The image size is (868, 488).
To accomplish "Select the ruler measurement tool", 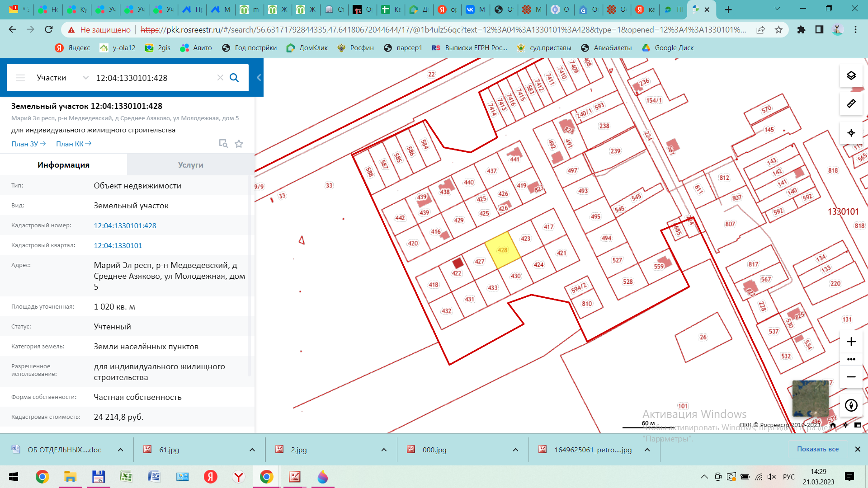I will [851, 104].
